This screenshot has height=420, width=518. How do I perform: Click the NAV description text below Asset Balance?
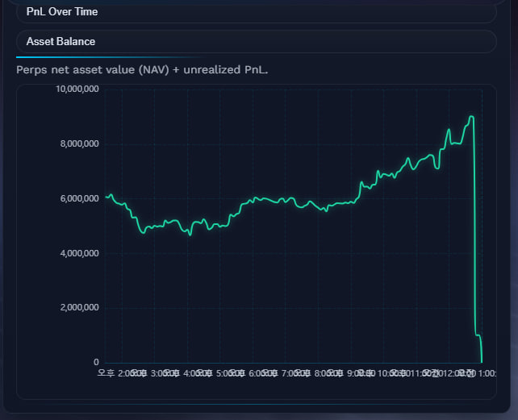(142, 70)
